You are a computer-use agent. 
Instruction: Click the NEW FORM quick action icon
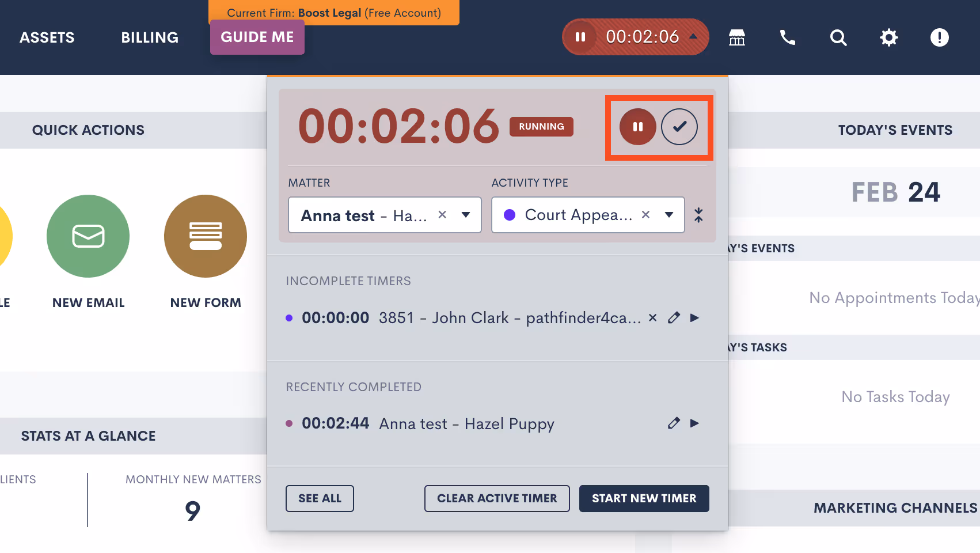point(206,236)
